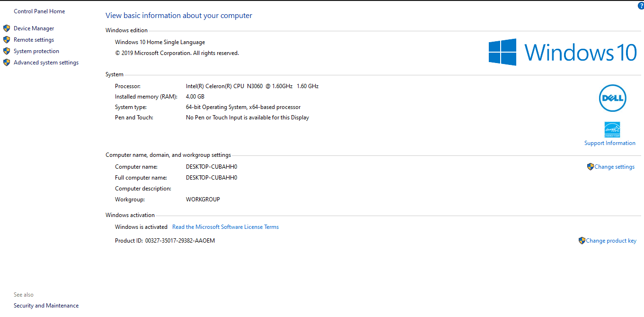Click the Product ID 00327-35017-29382-AAOEM text
644x317 pixels.
[165, 241]
